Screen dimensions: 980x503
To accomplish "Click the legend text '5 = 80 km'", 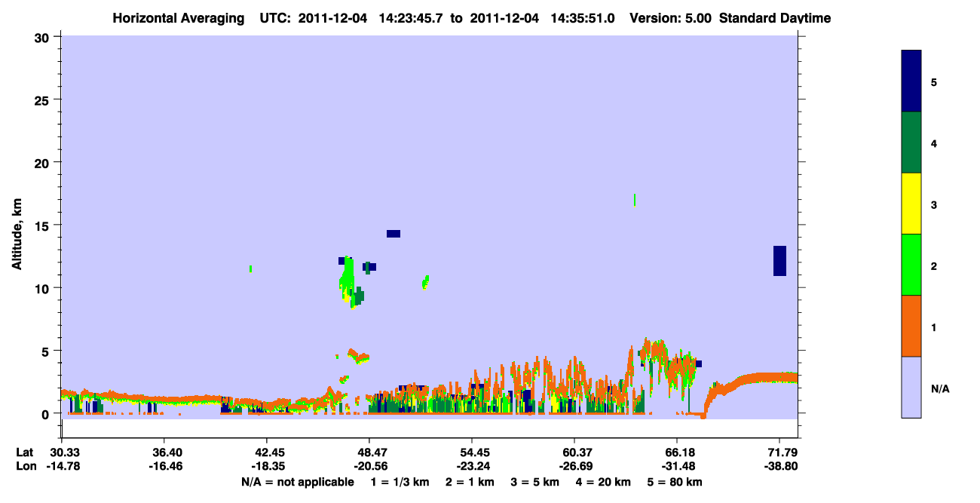I will [x=675, y=482].
